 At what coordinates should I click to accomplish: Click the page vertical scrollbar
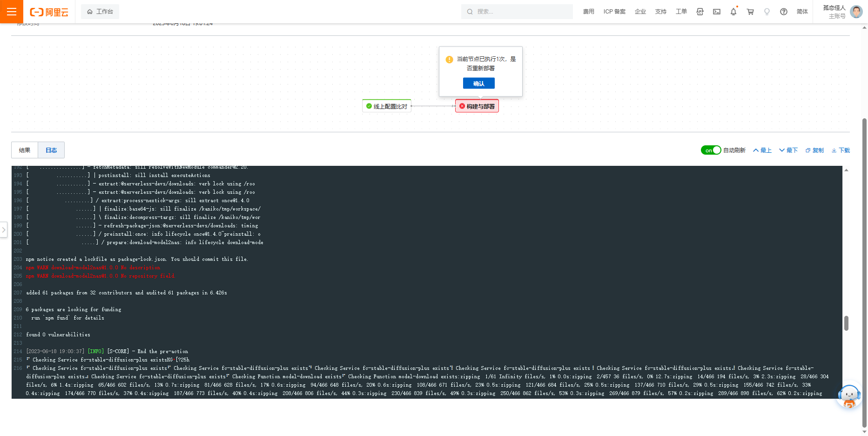pos(864,272)
